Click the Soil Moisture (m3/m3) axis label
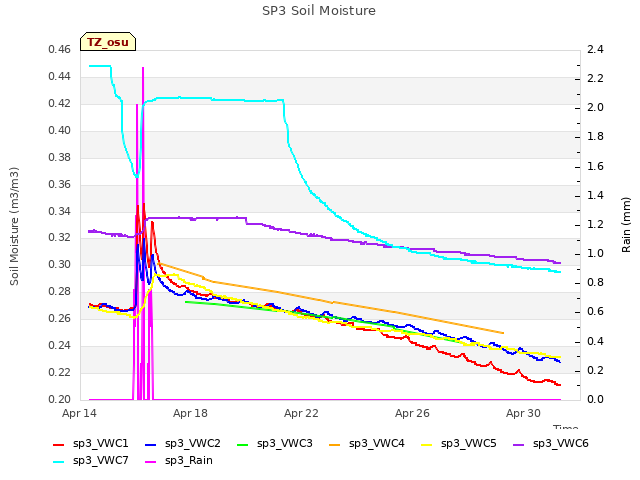This screenshot has width=640, height=480. [x=14, y=226]
